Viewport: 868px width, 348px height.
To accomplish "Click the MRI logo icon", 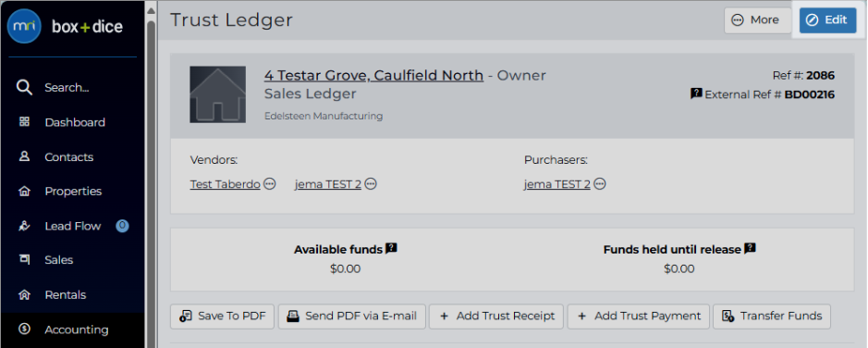I will coord(24,27).
